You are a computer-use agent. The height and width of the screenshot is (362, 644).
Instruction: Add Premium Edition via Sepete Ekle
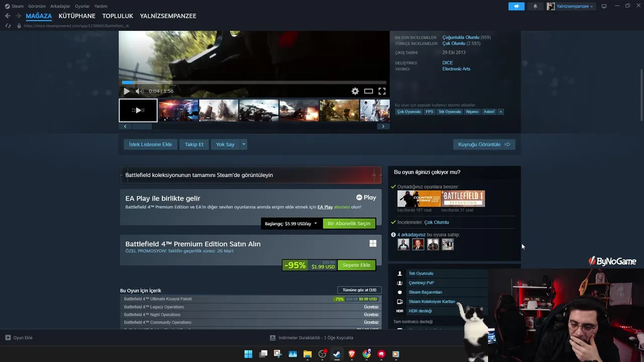pos(356,265)
